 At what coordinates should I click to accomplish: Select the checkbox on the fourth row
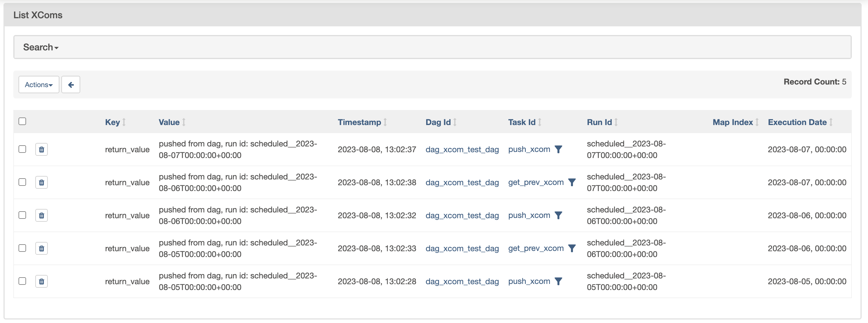click(22, 248)
